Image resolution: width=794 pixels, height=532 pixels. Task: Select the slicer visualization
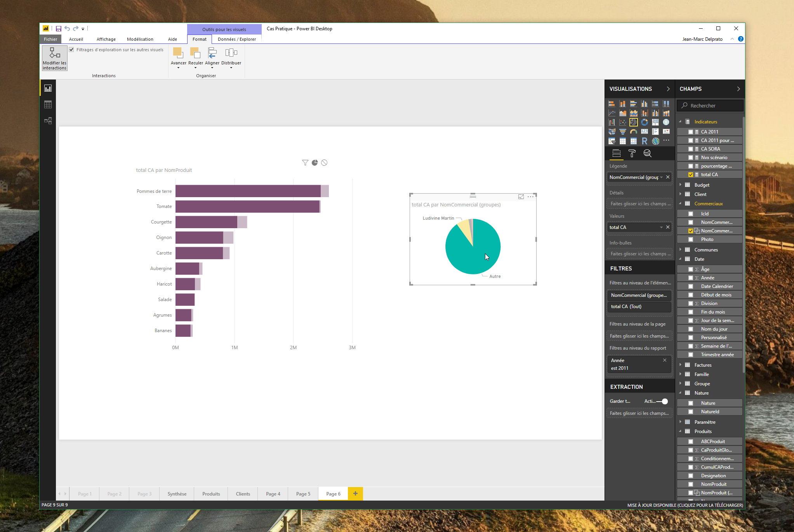(612, 141)
